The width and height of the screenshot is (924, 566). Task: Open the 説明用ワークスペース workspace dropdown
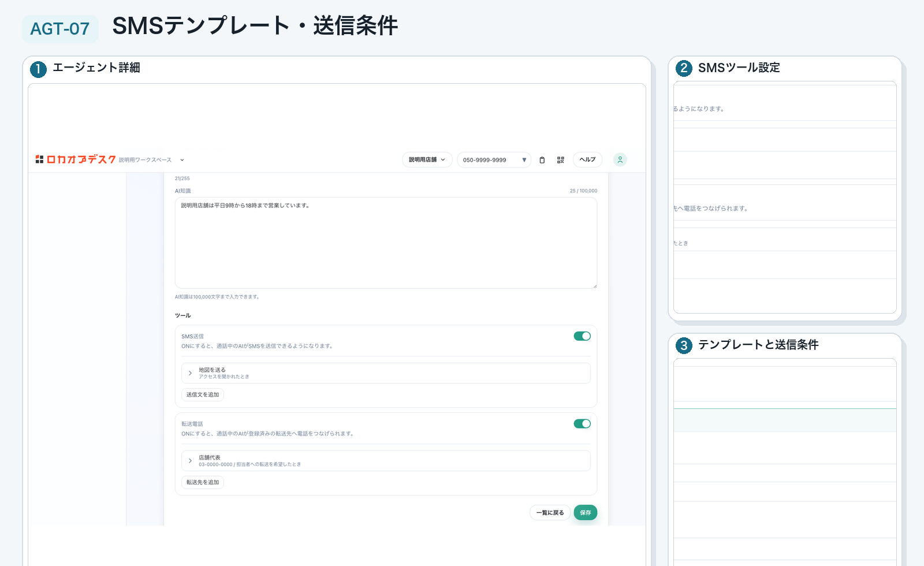(152, 160)
